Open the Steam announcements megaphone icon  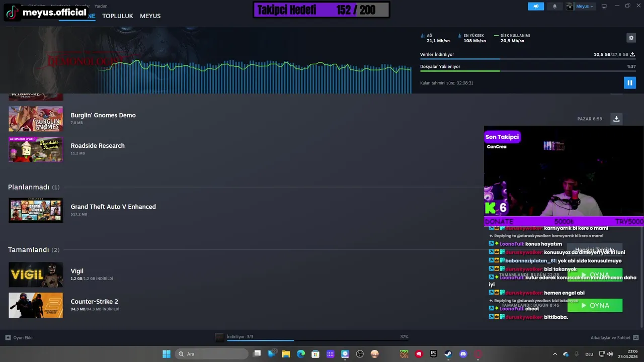click(536, 6)
